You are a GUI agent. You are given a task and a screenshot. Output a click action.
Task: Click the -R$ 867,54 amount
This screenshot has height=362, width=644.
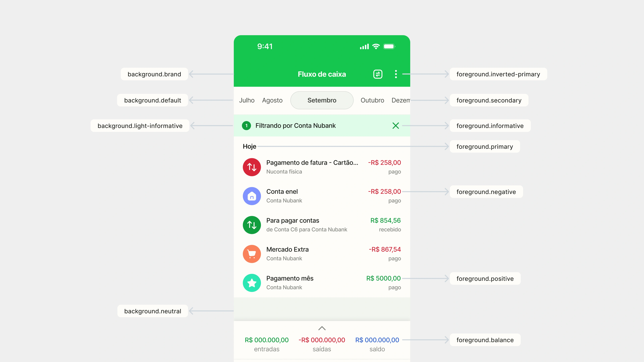[385, 250]
